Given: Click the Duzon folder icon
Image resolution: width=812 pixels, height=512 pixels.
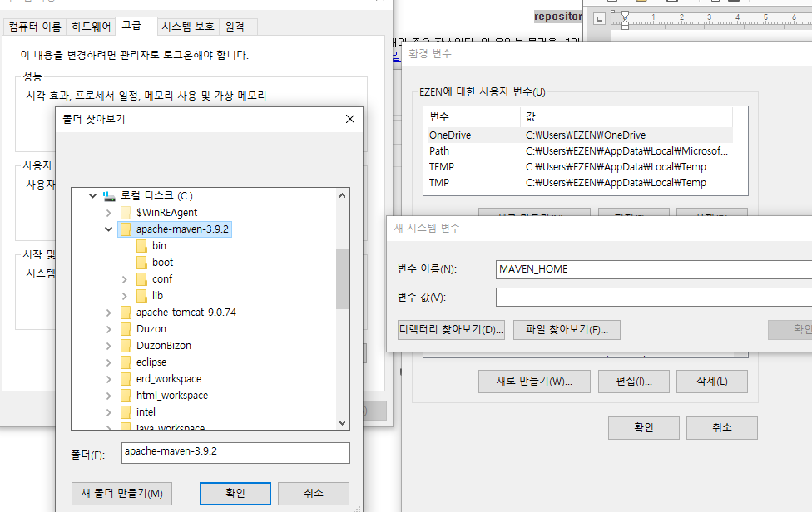Looking at the screenshot, I should pos(126,329).
